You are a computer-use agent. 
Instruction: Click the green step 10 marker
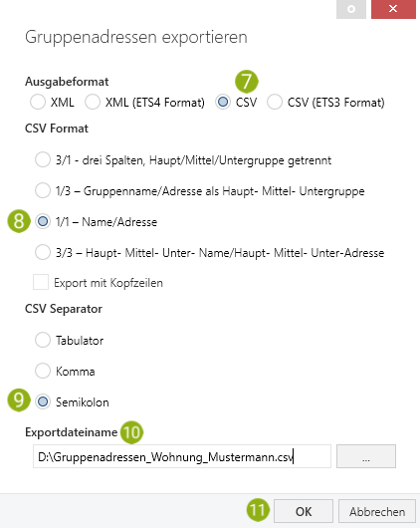(132, 432)
